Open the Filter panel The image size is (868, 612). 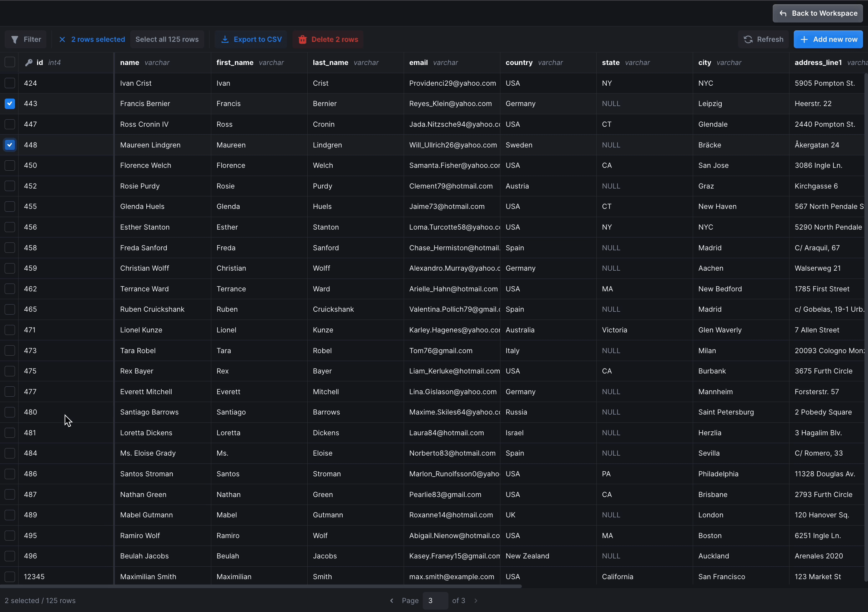click(x=26, y=39)
